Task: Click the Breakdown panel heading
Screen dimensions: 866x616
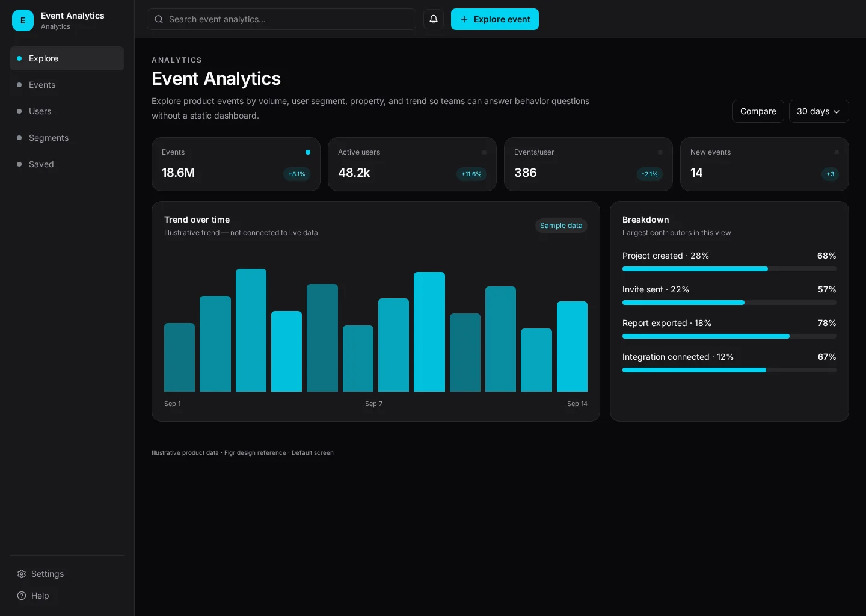Action: [x=645, y=220]
